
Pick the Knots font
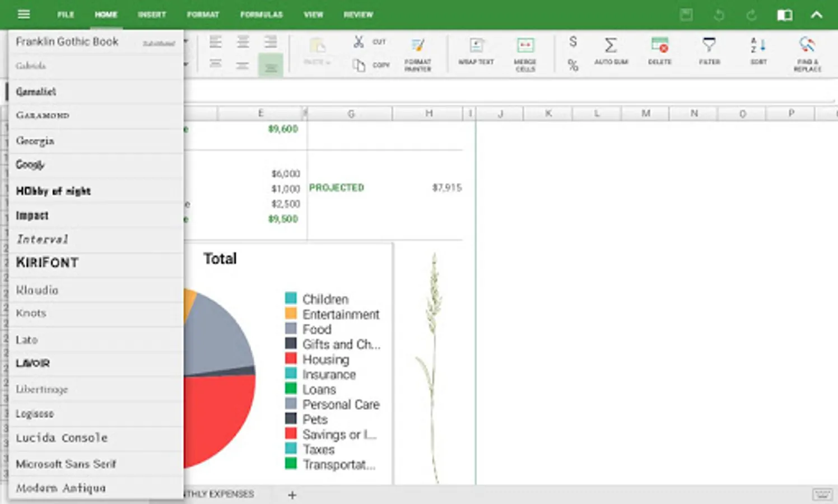coord(96,314)
